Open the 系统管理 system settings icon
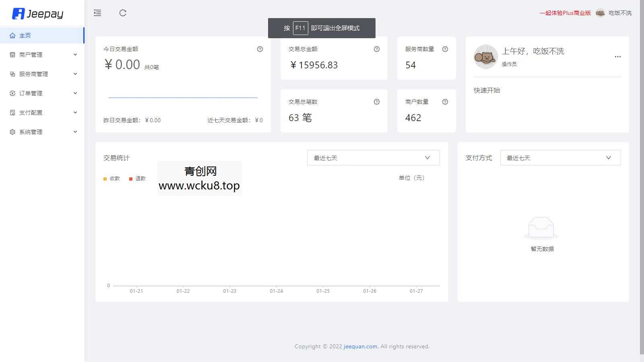This screenshot has width=644, height=362. click(x=12, y=132)
